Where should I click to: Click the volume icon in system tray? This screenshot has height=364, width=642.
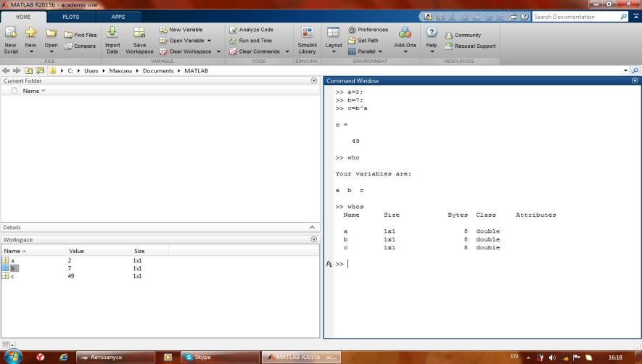[x=552, y=357]
